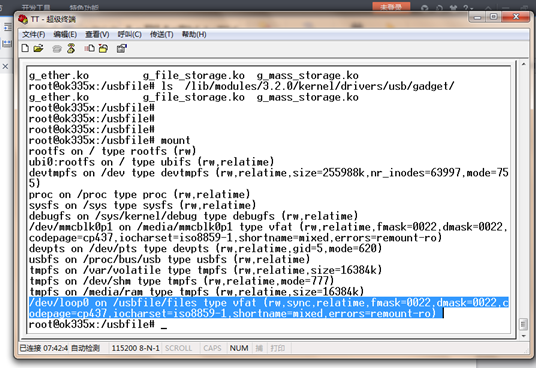The width and height of the screenshot is (536, 368).
Task: Open the 查看(V) menu
Action: pyautogui.click(x=97, y=35)
